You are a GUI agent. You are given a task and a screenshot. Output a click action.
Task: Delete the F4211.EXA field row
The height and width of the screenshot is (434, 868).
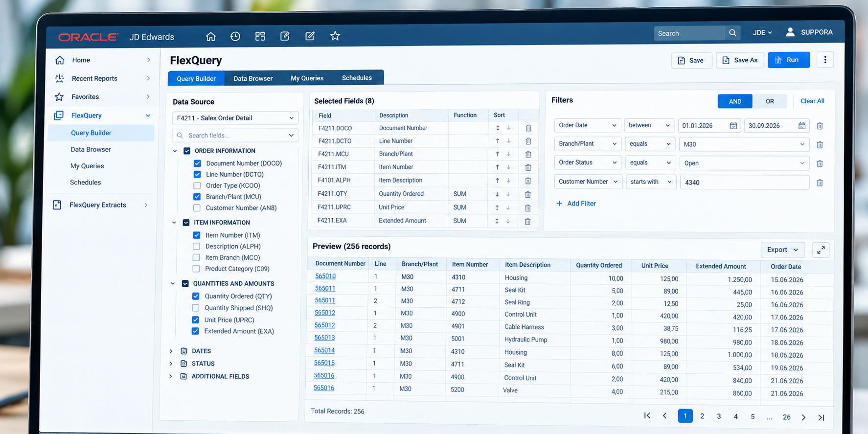coord(527,221)
